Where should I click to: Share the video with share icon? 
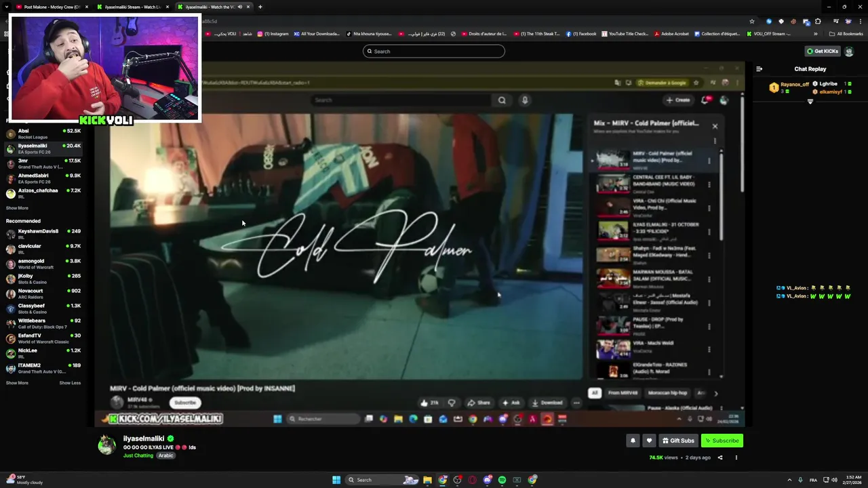pyautogui.click(x=720, y=457)
